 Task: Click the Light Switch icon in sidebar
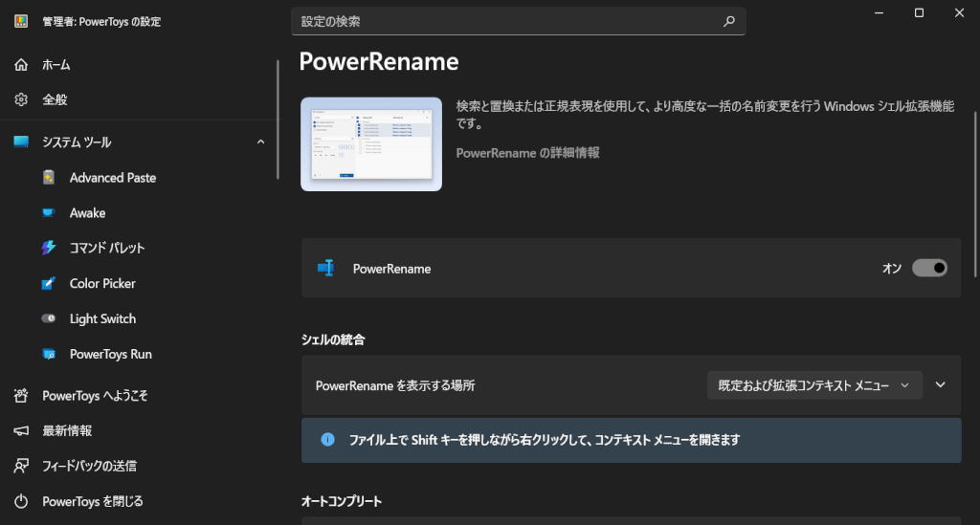[x=49, y=319]
